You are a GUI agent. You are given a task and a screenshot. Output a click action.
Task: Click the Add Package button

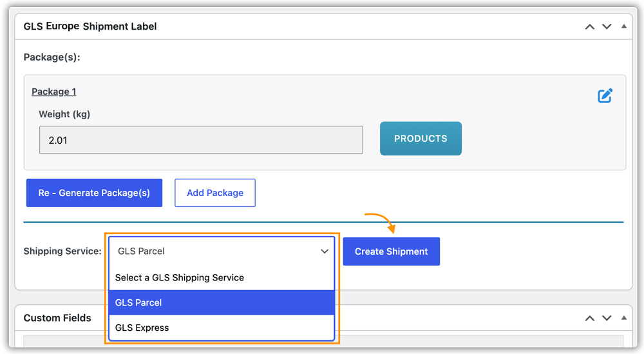(215, 193)
